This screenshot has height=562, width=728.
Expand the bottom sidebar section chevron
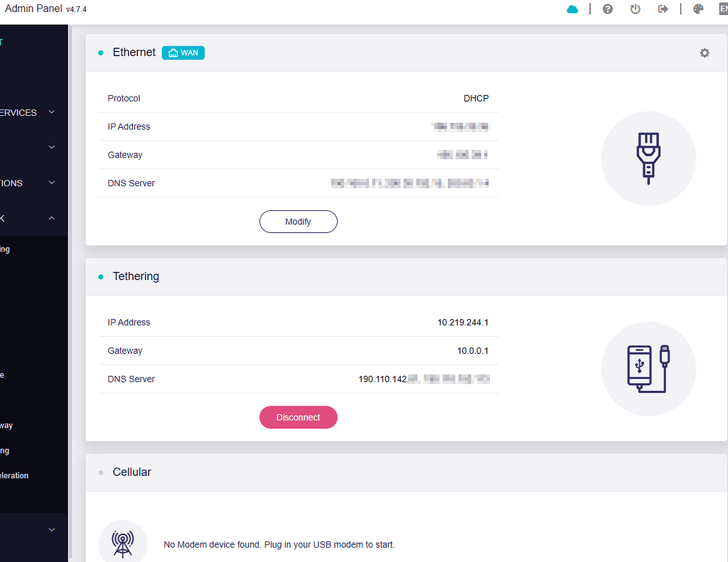51,530
